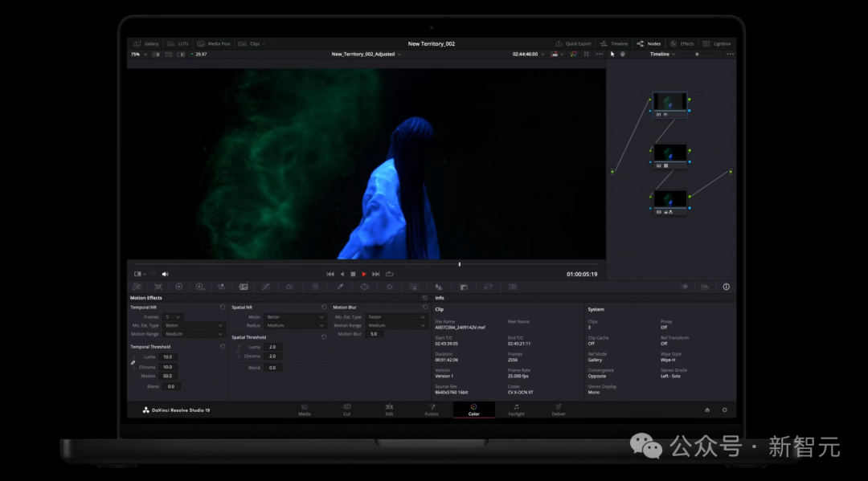Open the LUTs panel
The width and height of the screenshot is (868, 481).
tap(178, 43)
